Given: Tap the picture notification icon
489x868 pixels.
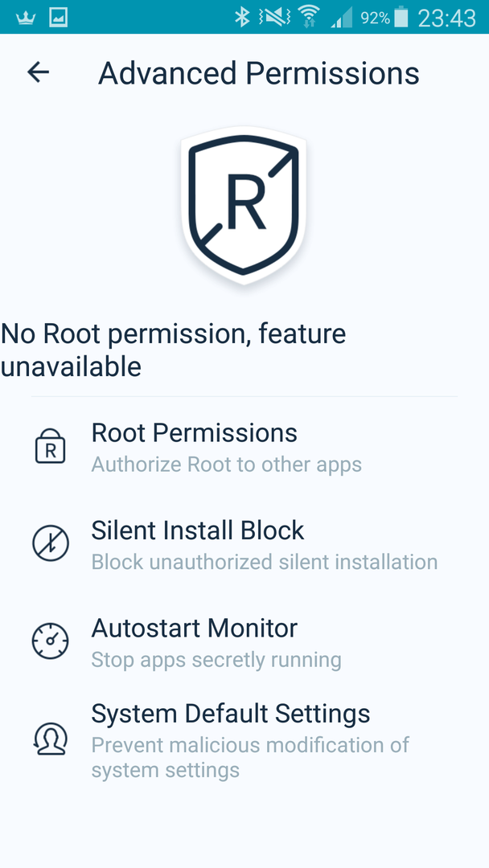Looking at the screenshot, I should point(58,18).
